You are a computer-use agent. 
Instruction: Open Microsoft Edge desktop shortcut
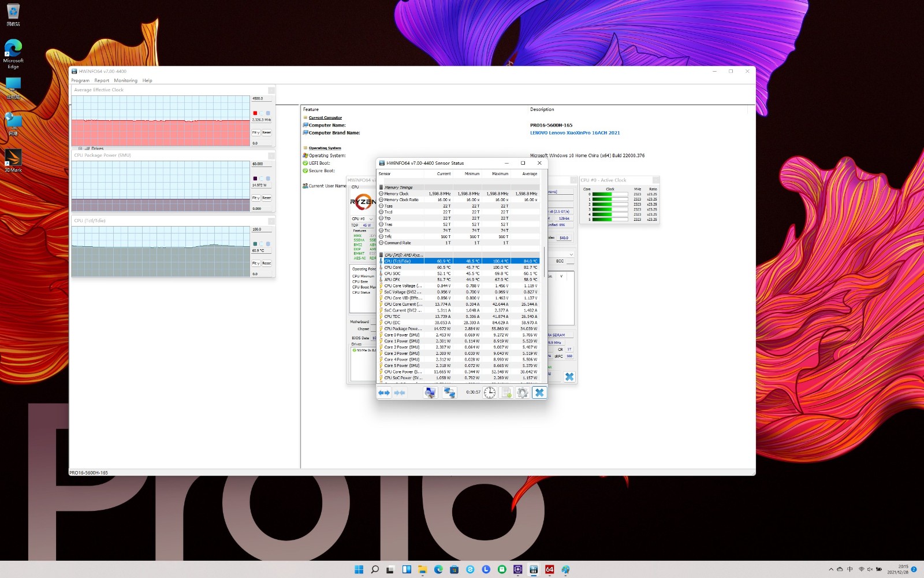click(x=13, y=54)
